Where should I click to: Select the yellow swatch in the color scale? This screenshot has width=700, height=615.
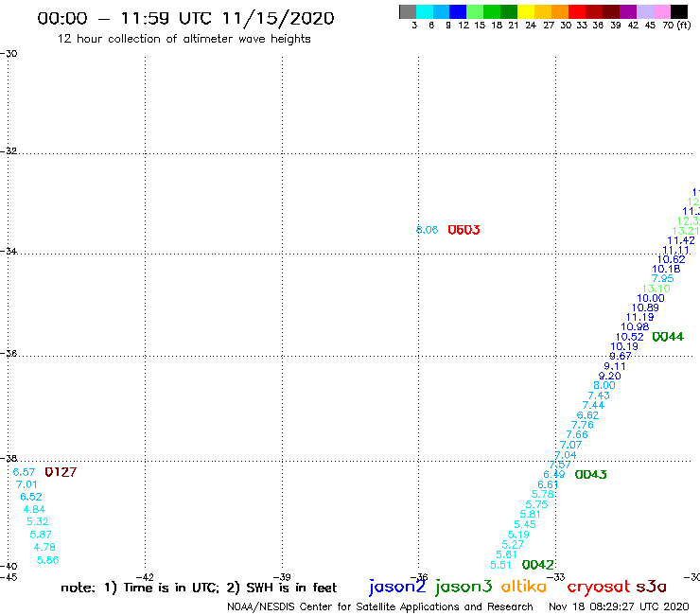tap(526, 11)
